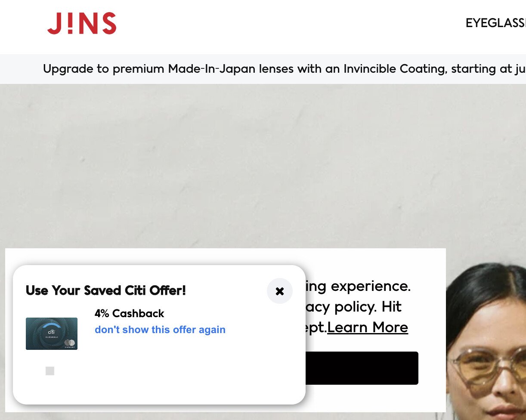
Task: Click the Mastercard logo on the card
Action: (x=70, y=343)
